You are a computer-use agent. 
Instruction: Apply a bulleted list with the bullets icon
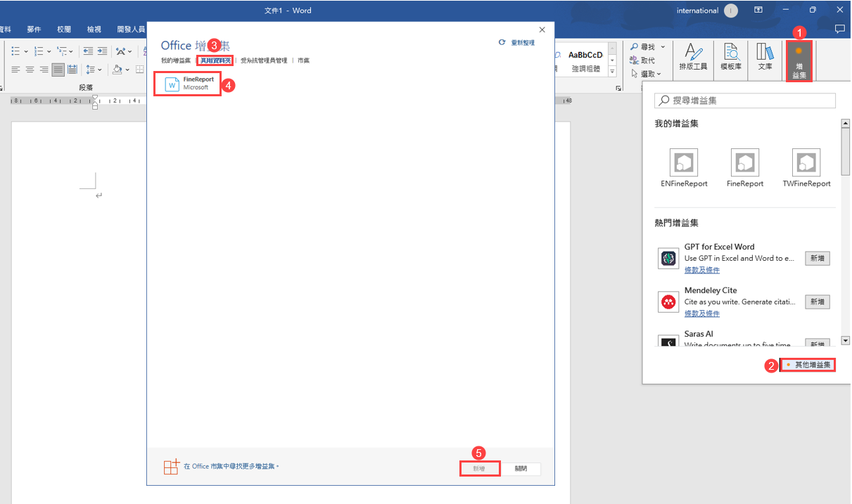14,51
